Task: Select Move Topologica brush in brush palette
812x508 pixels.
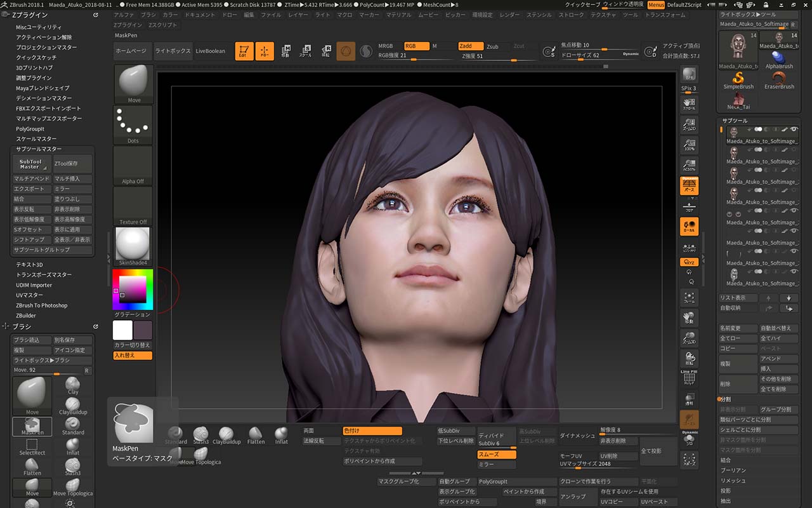Action: [73, 488]
